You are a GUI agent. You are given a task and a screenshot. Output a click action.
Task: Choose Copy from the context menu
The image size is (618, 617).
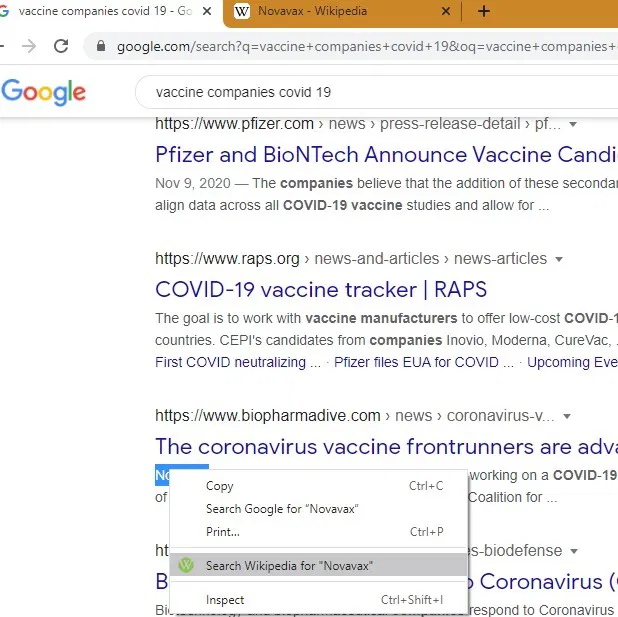tap(318, 486)
